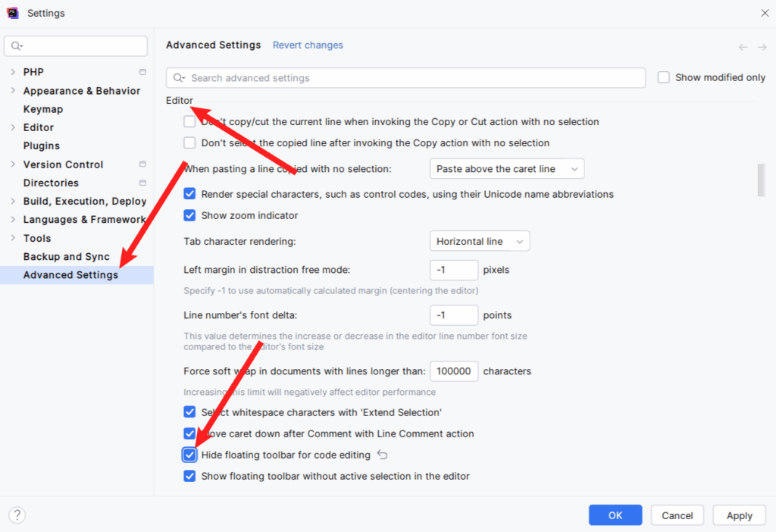776x532 pixels.
Task: Close the Settings dialog window
Action: click(x=765, y=13)
